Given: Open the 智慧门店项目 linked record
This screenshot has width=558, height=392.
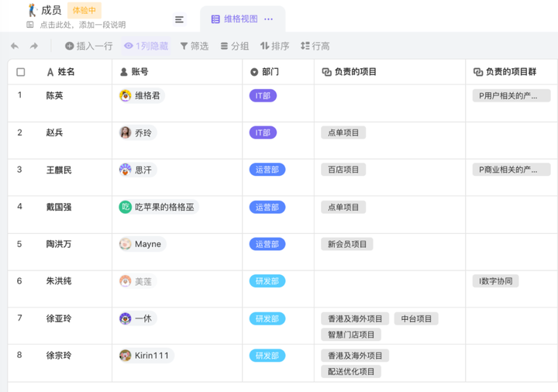Looking at the screenshot, I should click(351, 335).
